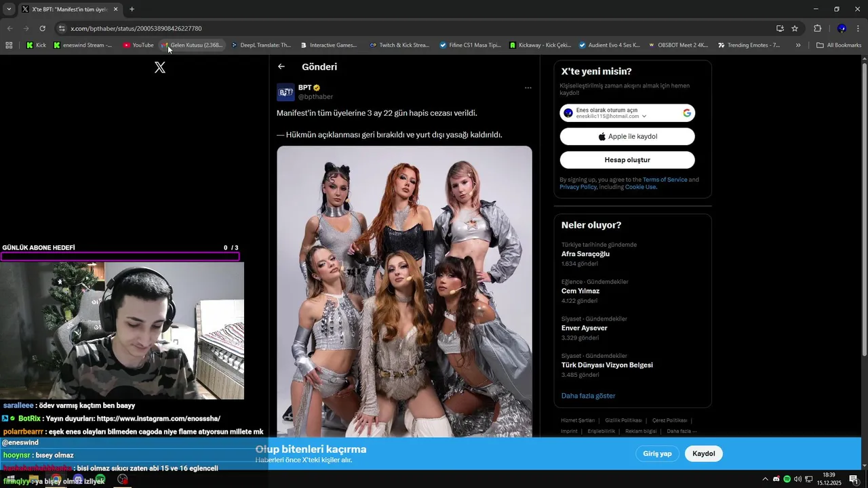This screenshot has height=488, width=868.
Task: Open the three-dot menu on BPT post
Action: 528,88
